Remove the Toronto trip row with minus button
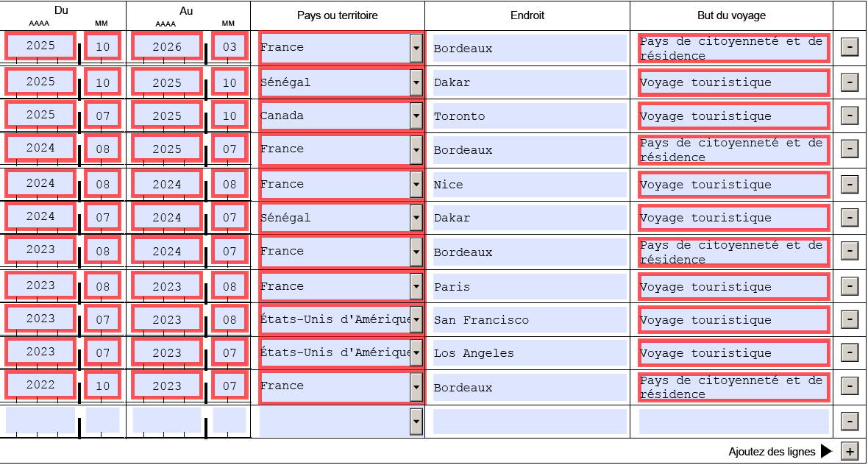 [849, 116]
